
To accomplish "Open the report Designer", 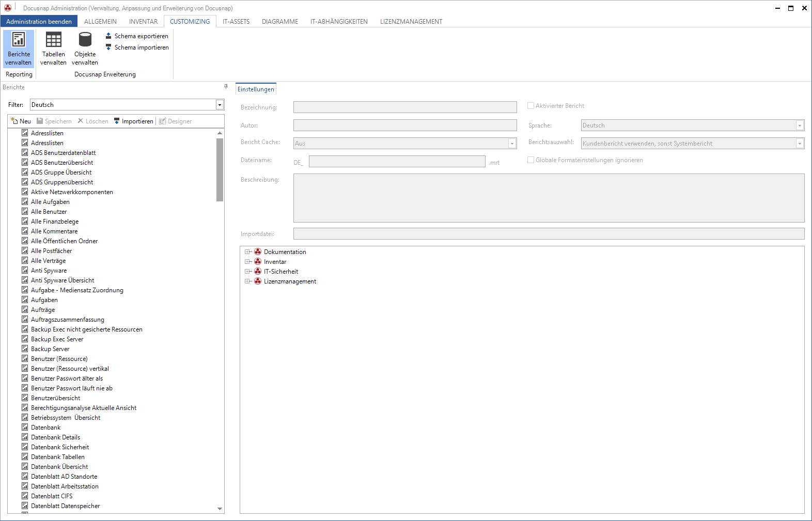I will (176, 121).
